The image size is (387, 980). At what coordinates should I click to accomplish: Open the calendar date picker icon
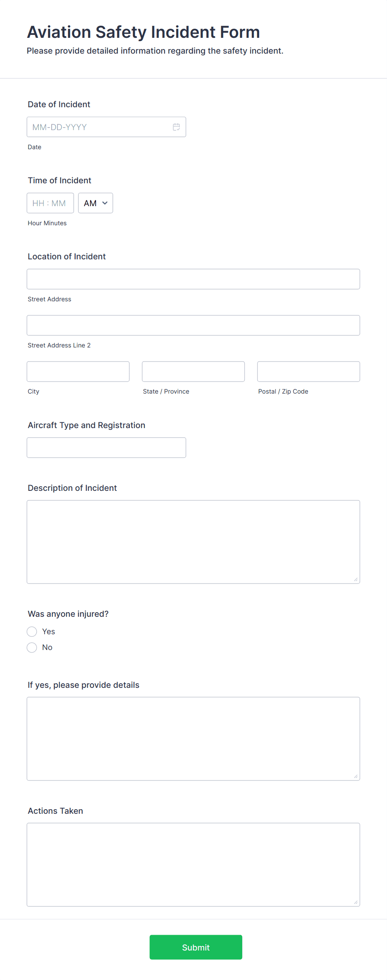click(x=176, y=127)
